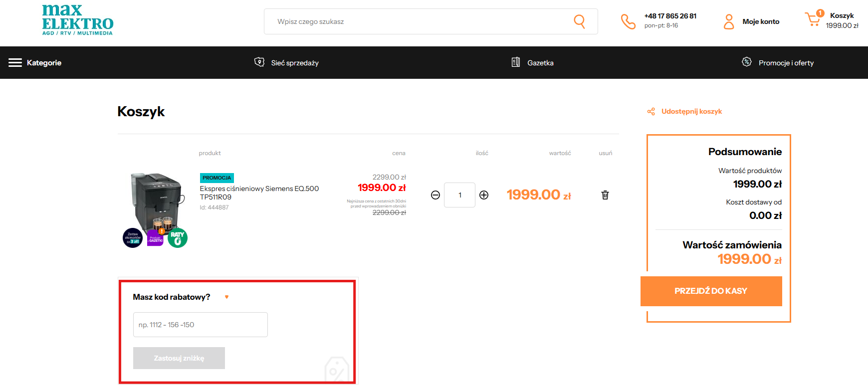
Task: Click the PROMOCJA label tag
Action: tap(217, 178)
